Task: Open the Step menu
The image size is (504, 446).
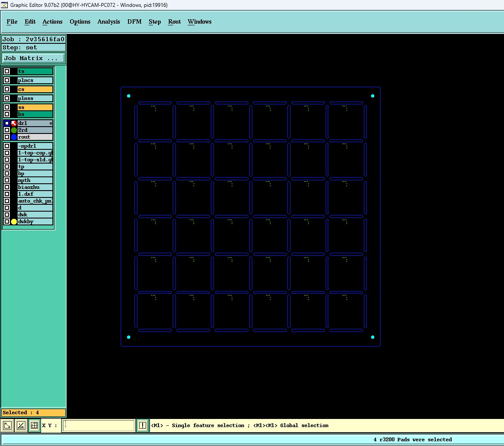Action: pos(155,21)
